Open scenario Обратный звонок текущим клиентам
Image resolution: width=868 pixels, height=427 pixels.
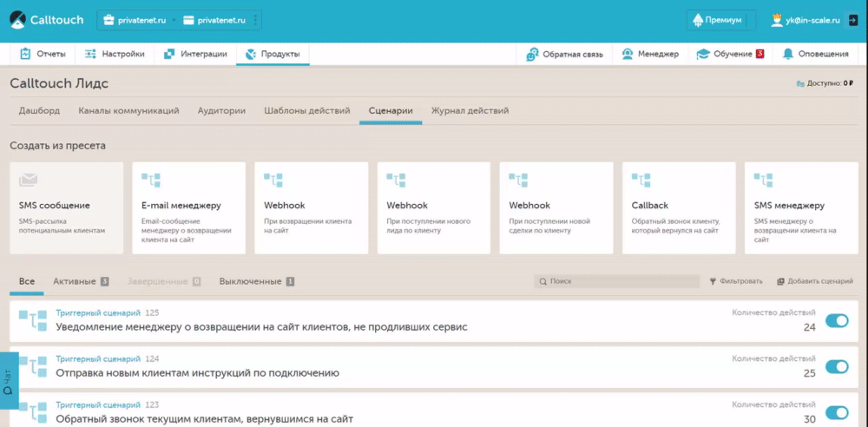pos(204,418)
